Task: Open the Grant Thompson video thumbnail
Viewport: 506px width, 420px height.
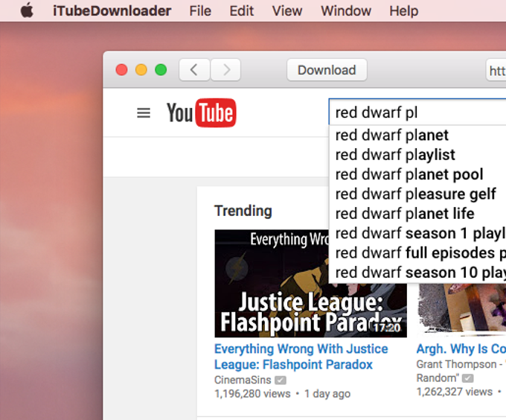Action: pyautogui.click(x=462, y=309)
